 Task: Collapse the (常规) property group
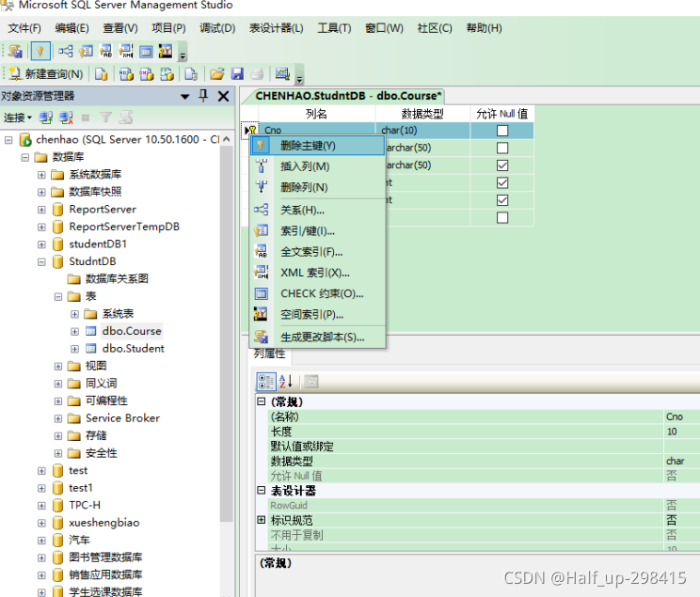[x=262, y=401]
